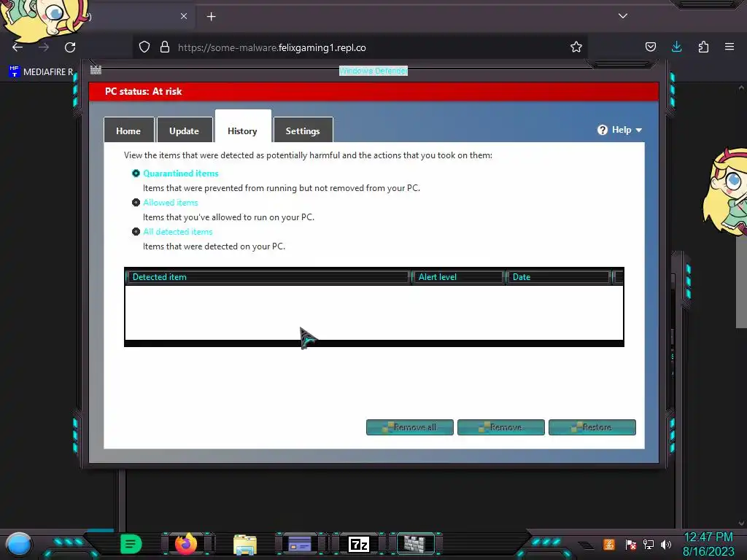Open clock showing 12:47 PM
747x560 pixels.
(708, 544)
